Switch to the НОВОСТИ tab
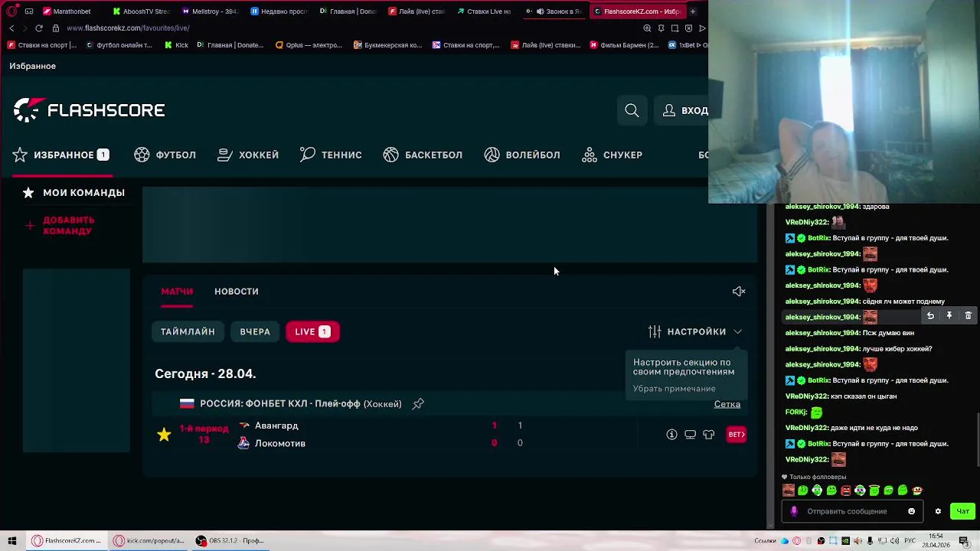This screenshot has width=980, height=551. pos(237,292)
